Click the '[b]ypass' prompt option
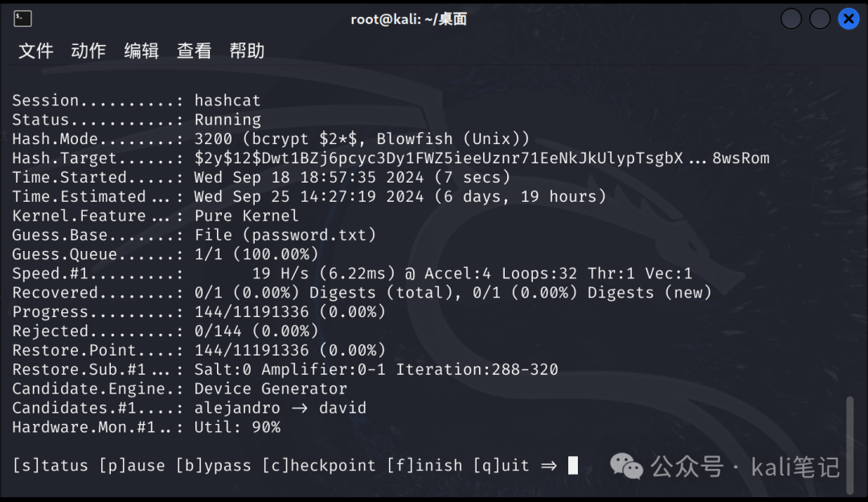Screen dimensions: 868x502 point(214,466)
